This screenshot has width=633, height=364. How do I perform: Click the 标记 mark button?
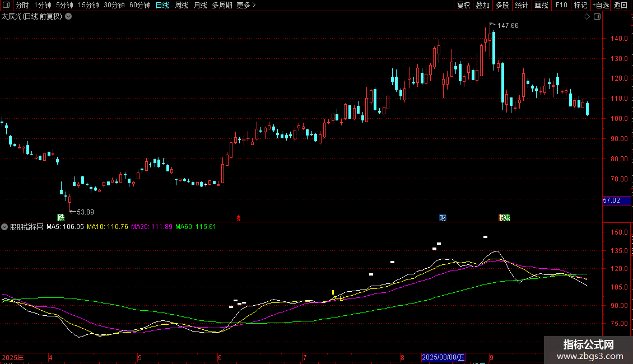tap(580, 5)
